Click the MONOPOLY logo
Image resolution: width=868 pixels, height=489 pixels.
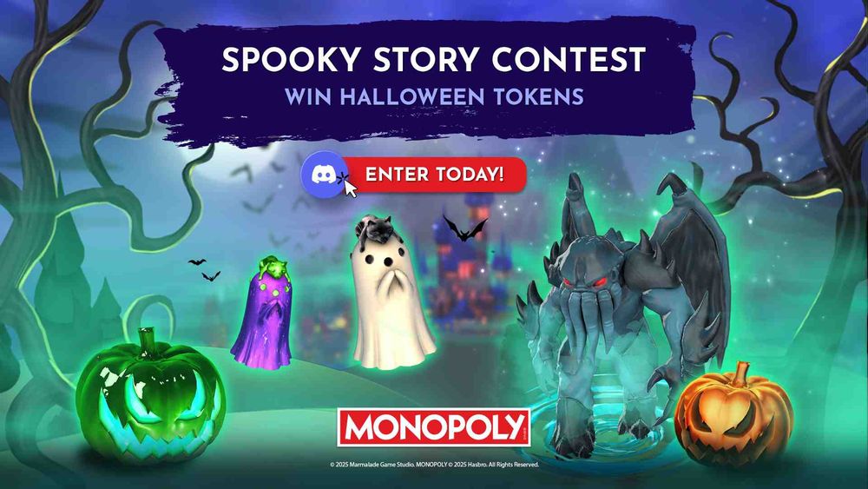click(433, 427)
